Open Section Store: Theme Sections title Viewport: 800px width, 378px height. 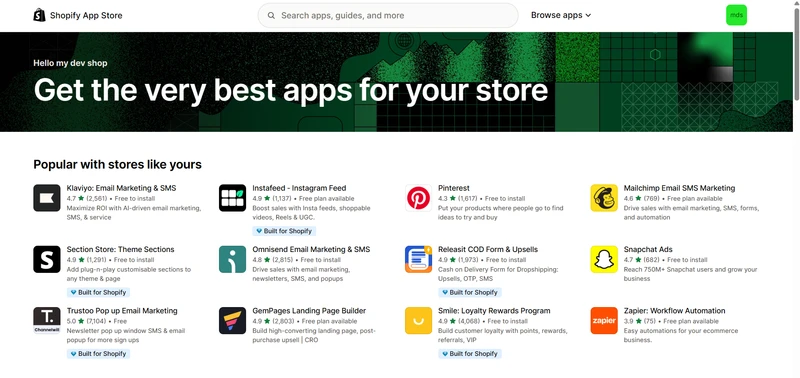(120, 249)
